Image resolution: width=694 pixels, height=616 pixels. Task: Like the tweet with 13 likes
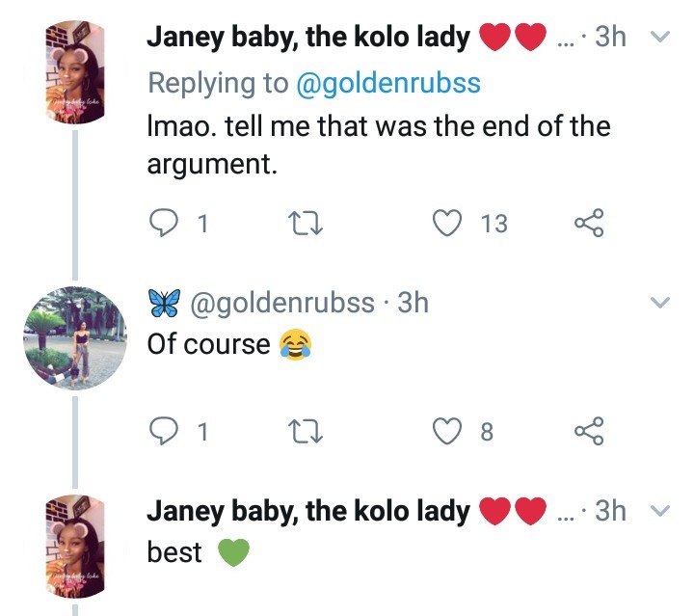[x=447, y=223]
